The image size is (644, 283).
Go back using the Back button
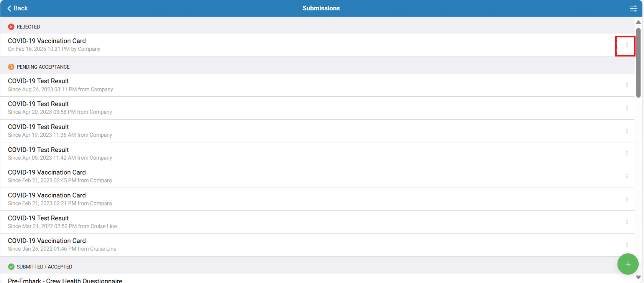(x=17, y=8)
